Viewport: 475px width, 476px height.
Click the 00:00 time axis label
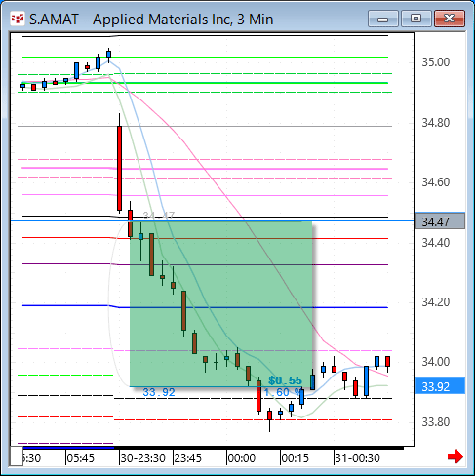coord(242,458)
